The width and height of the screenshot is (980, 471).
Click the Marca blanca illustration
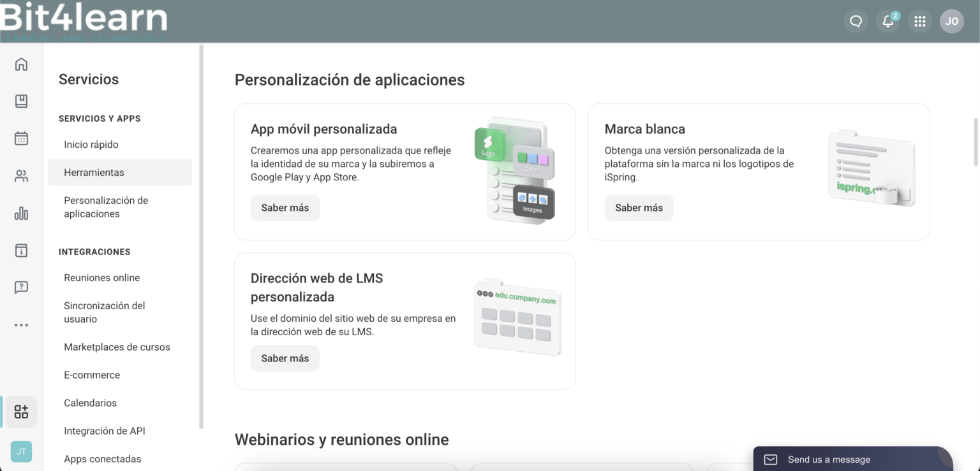click(872, 168)
